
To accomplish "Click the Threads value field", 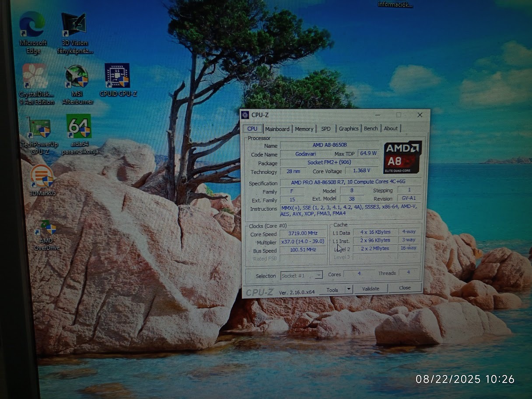I will pos(408,273).
